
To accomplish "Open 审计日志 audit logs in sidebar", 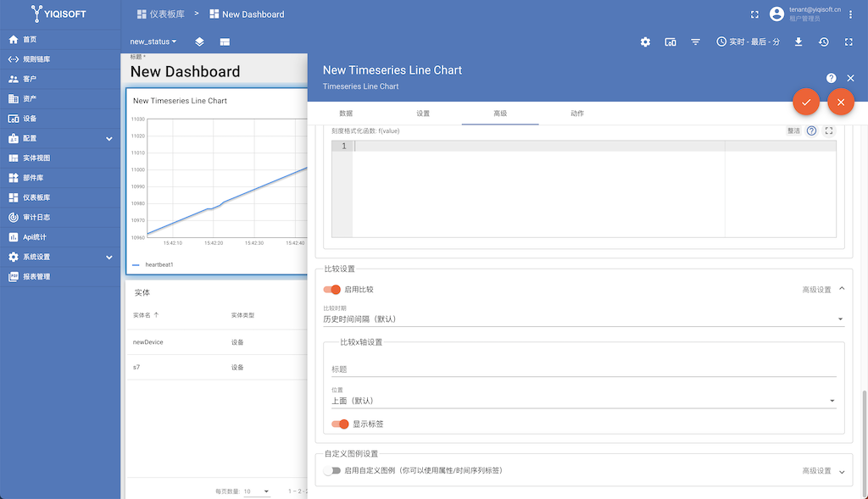I will 60,218.
